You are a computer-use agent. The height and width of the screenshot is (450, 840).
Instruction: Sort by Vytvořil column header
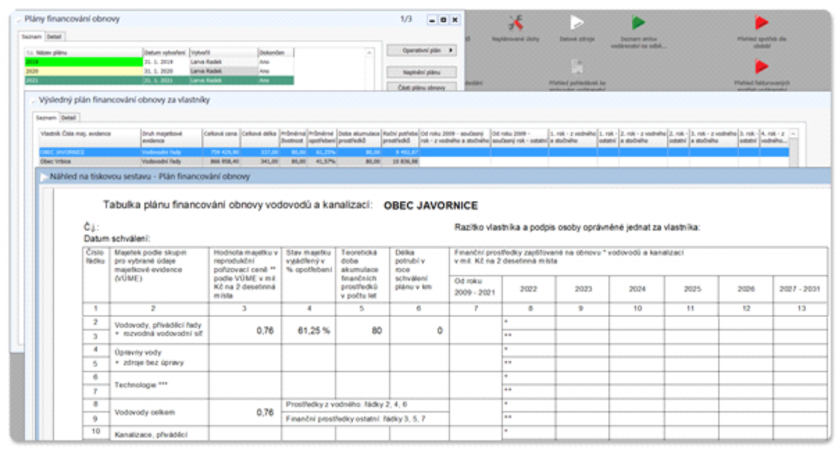click(223, 52)
